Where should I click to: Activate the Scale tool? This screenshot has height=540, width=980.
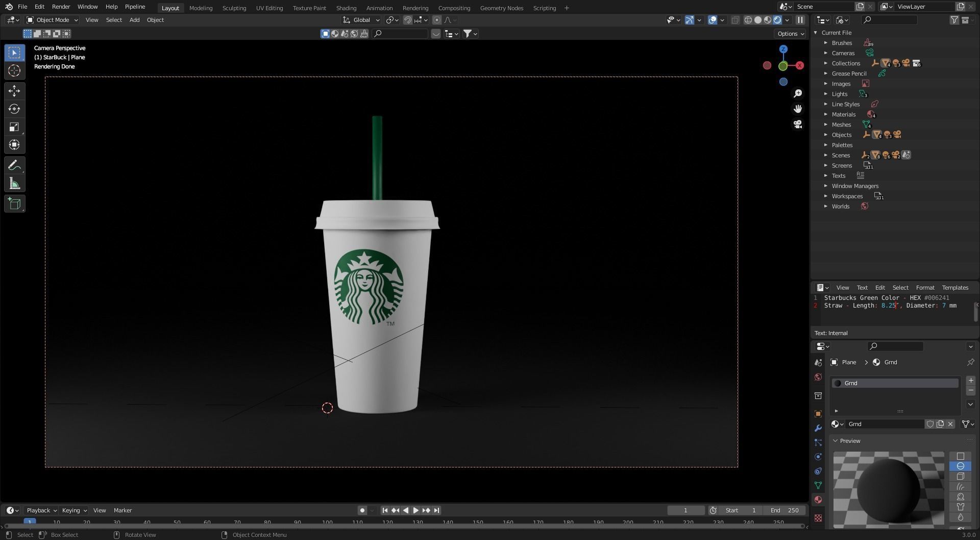point(14,127)
